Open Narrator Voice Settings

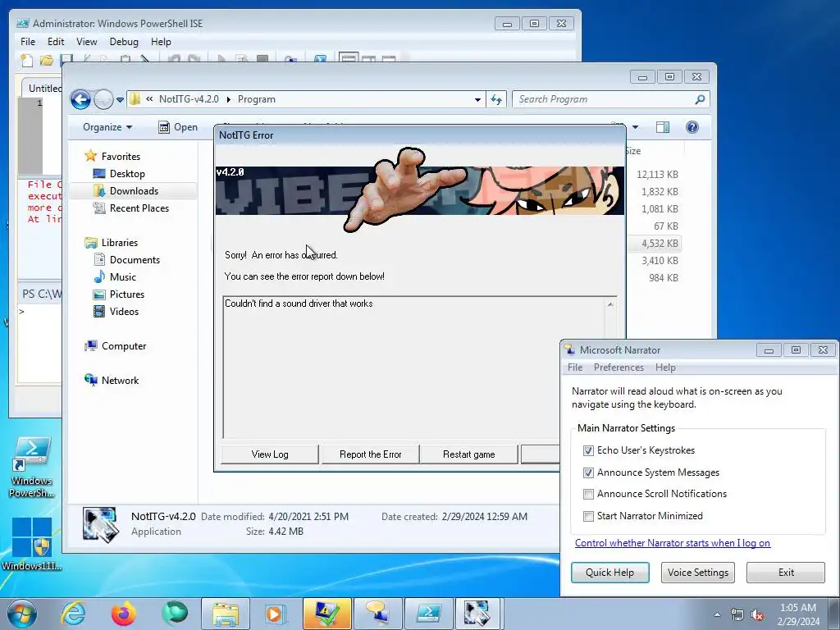coord(698,572)
